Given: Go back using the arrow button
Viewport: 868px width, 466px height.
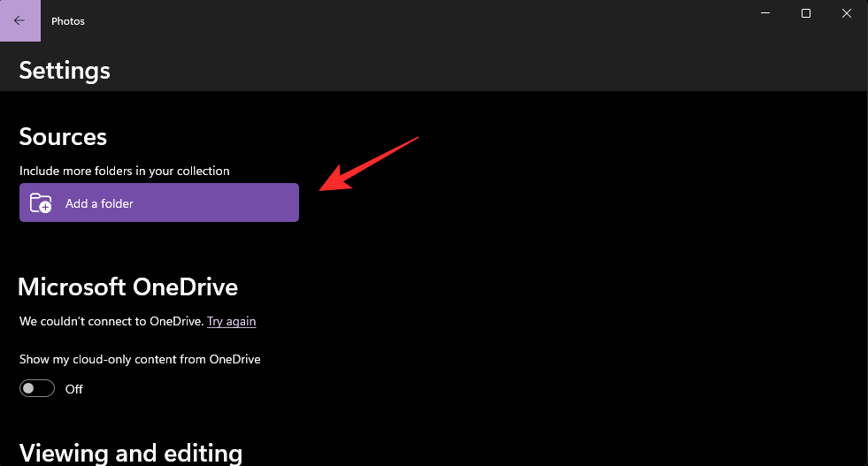Looking at the screenshot, I should (x=20, y=20).
